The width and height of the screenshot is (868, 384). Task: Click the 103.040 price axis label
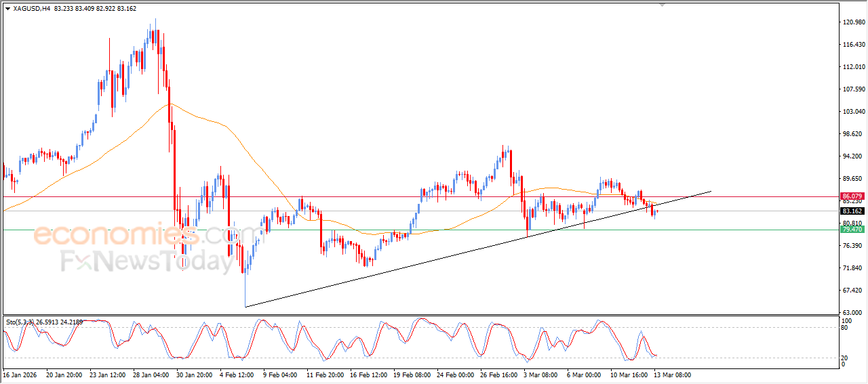854,112
